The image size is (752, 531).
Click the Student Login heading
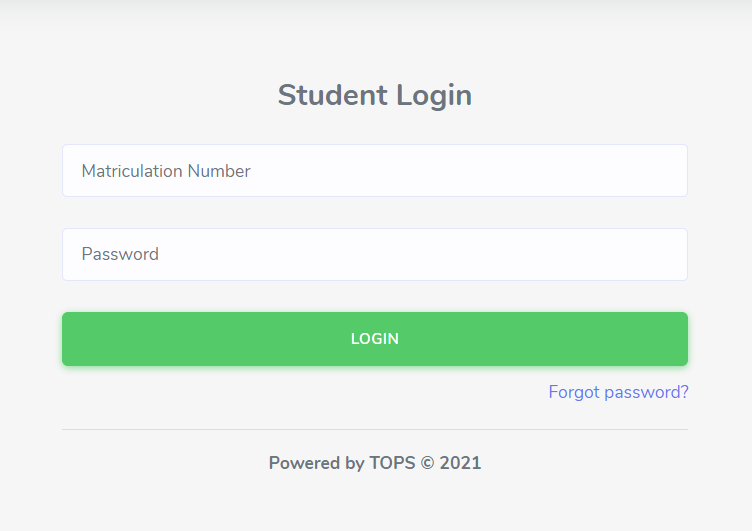(374, 95)
